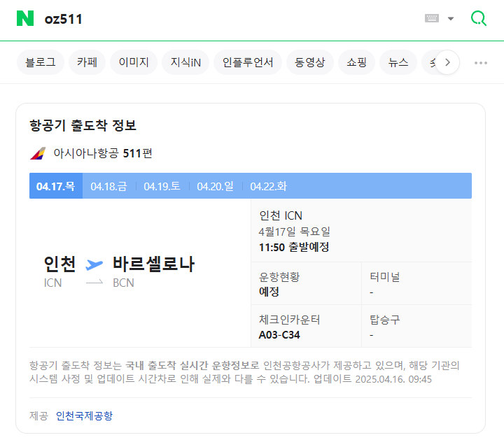
Task: Click the 아시아나항공 511편 flight title
Action: [x=103, y=153]
